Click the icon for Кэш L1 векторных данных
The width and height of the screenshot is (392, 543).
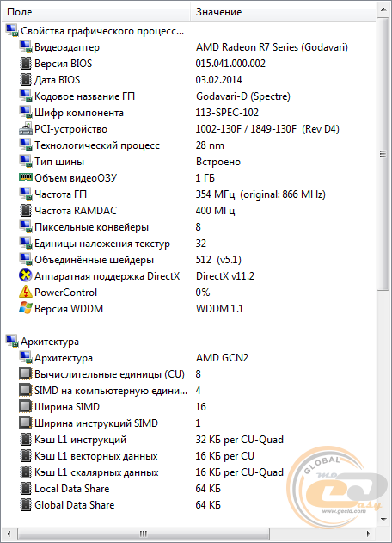coord(26,456)
